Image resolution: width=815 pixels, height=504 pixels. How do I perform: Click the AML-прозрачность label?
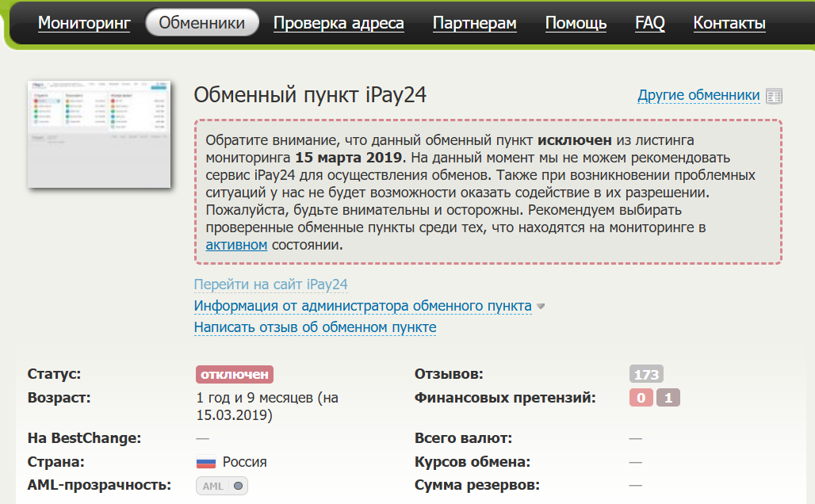pos(99,485)
